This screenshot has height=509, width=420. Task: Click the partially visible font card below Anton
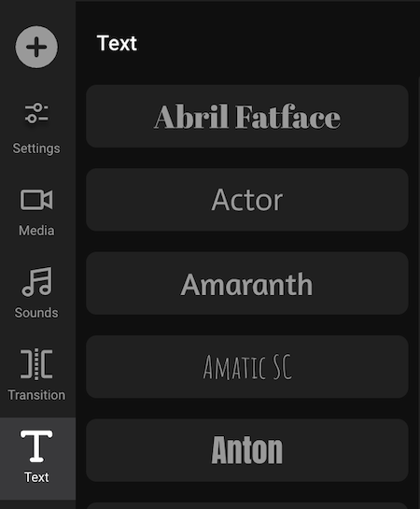[x=247, y=506]
